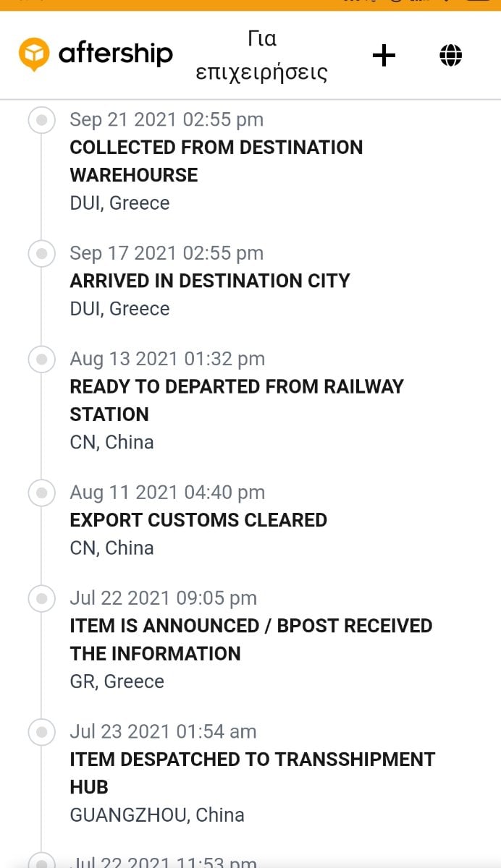Click the aftership wordmark text
This screenshot has height=868, width=501.
coord(116,54)
